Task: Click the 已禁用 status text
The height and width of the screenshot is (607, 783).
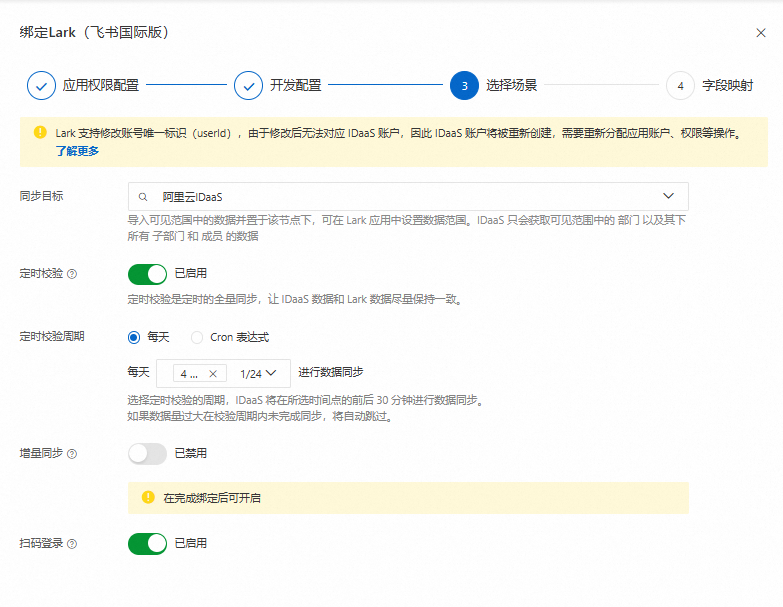Action: [x=190, y=453]
